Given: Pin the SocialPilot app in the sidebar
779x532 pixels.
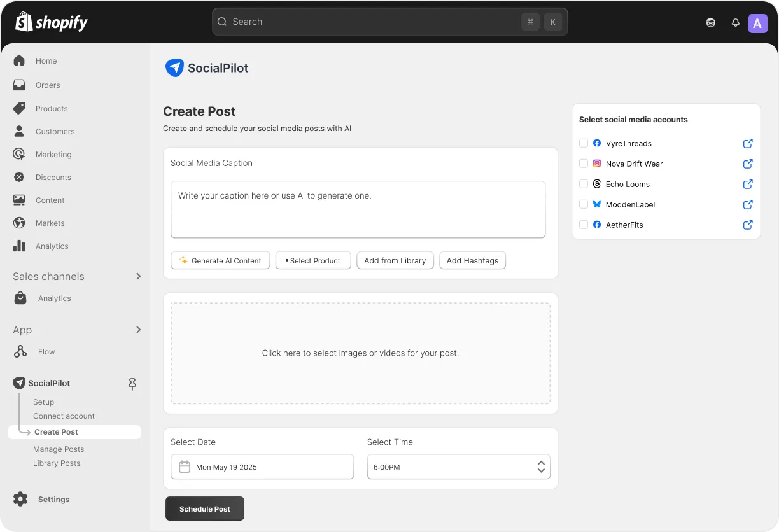Looking at the screenshot, I should (132, 384).
